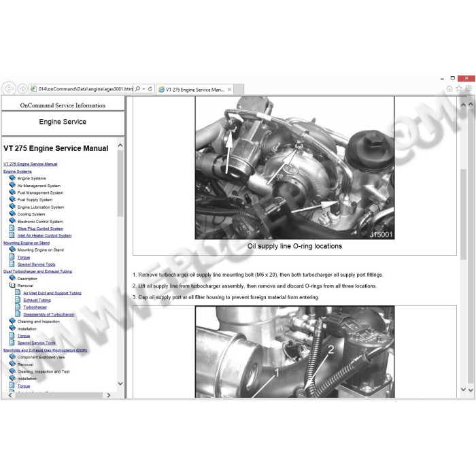The image size is (476, 476).
Task: Click book icon next to Fuel Supply System
Action: pos(12,199)
